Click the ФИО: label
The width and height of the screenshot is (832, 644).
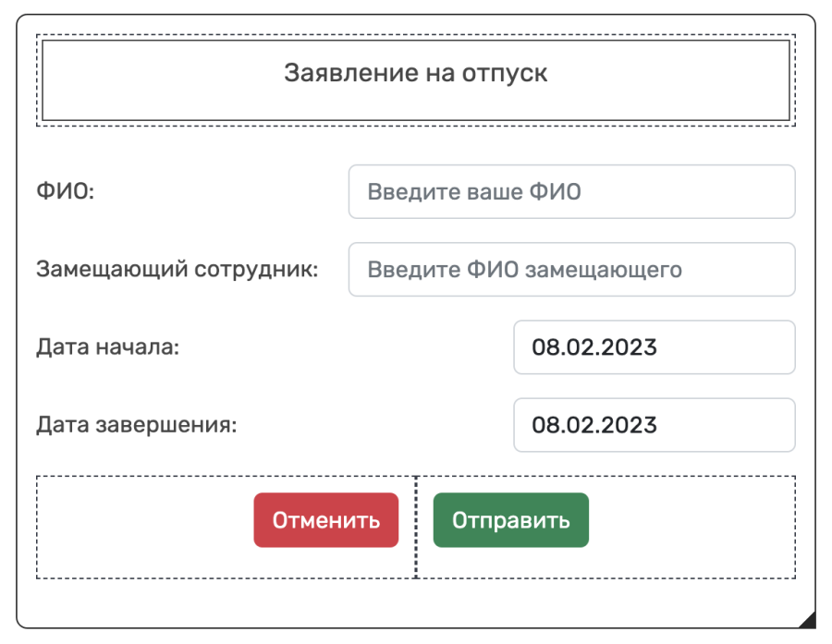(x=66, y=191)
